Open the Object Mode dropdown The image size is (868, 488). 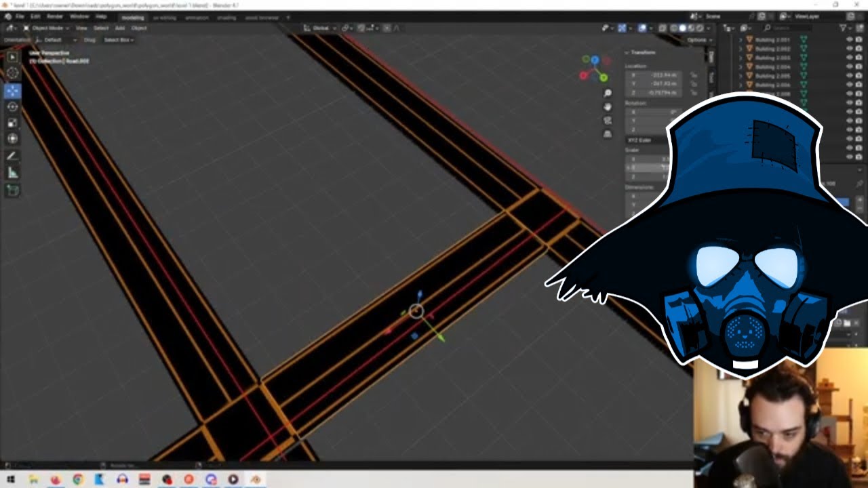[46, 28]
